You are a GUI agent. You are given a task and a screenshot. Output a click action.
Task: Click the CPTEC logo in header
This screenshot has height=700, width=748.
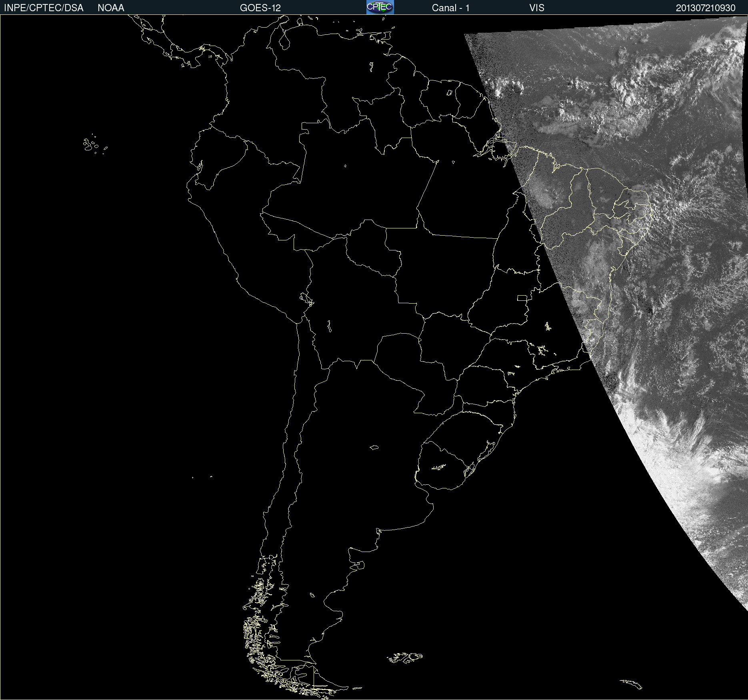380,7
